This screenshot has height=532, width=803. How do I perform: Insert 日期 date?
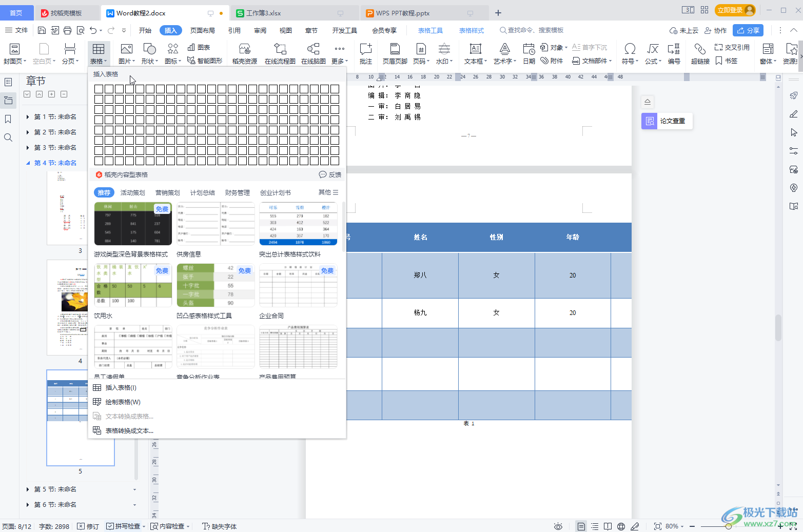coord(529,53)
